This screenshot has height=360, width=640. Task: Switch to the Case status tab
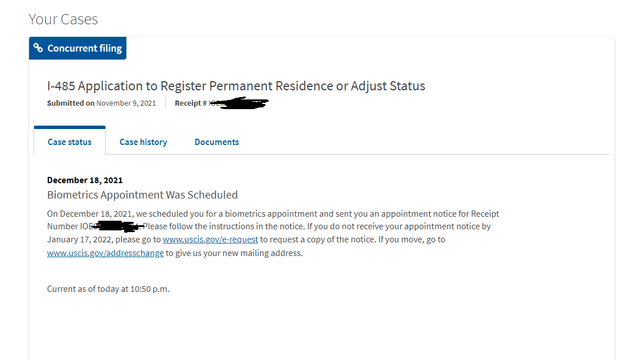click(x=69, y=141)
